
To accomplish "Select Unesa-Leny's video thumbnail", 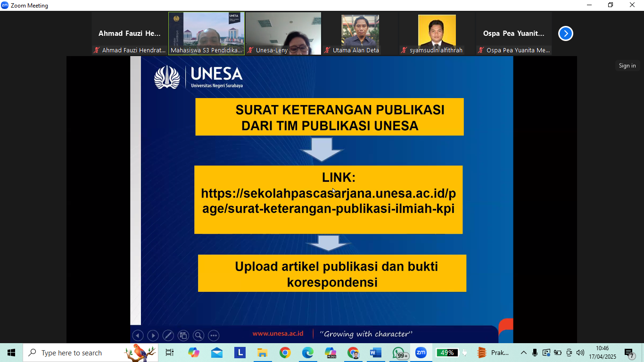I will (283, 33).
